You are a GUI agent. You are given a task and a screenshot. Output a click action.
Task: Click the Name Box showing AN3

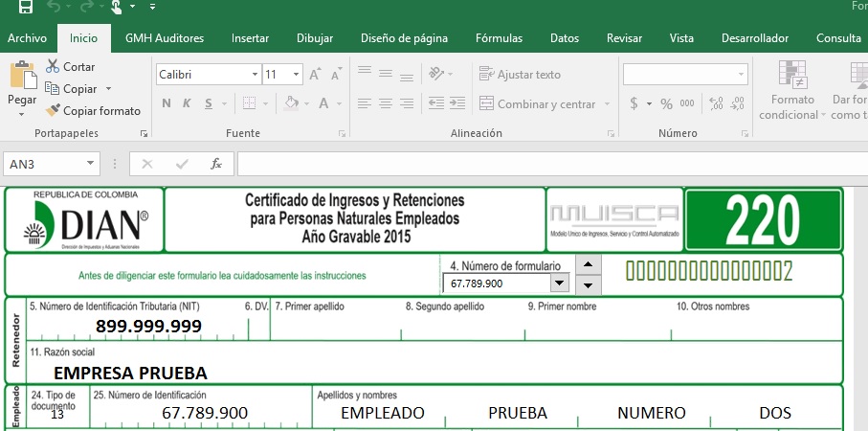point(51,164)
